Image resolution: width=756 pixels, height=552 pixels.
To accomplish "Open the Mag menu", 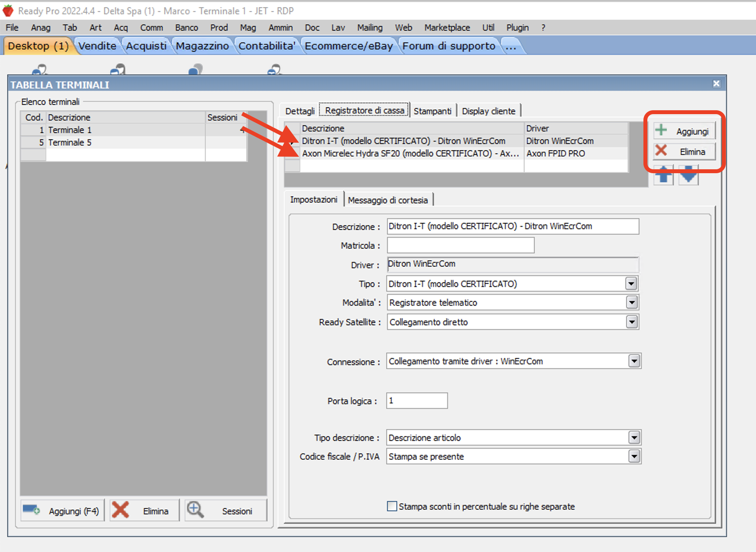I will [x=248, y=27].
